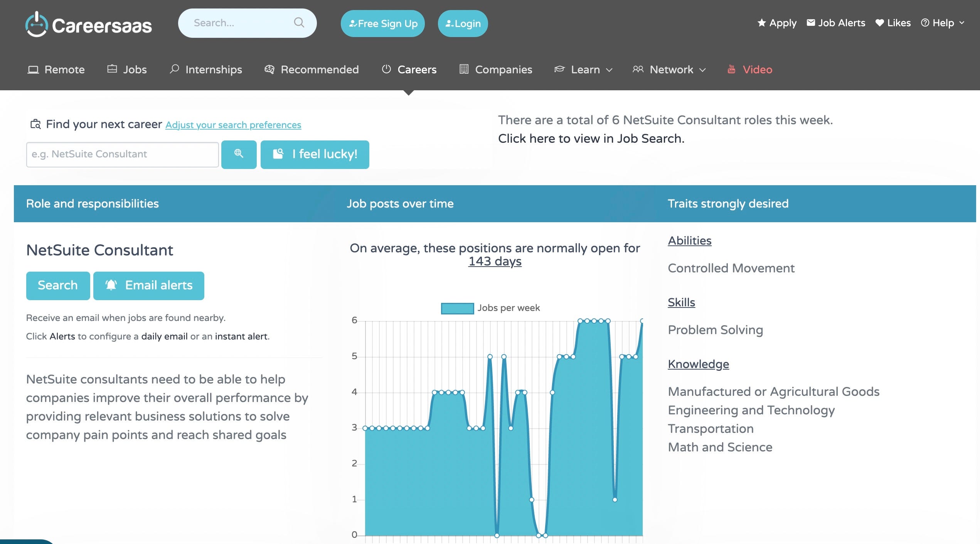Screen dimensions: 980x544
Task: Focus the NetSuite Consultant career input field
Action: pyautogui.click(x=122, y=154)
